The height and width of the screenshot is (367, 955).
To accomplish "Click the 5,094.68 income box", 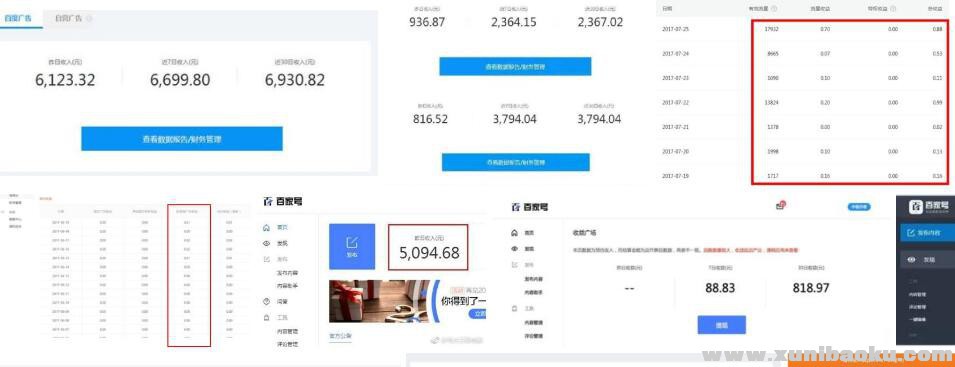I will click(428, 247).
